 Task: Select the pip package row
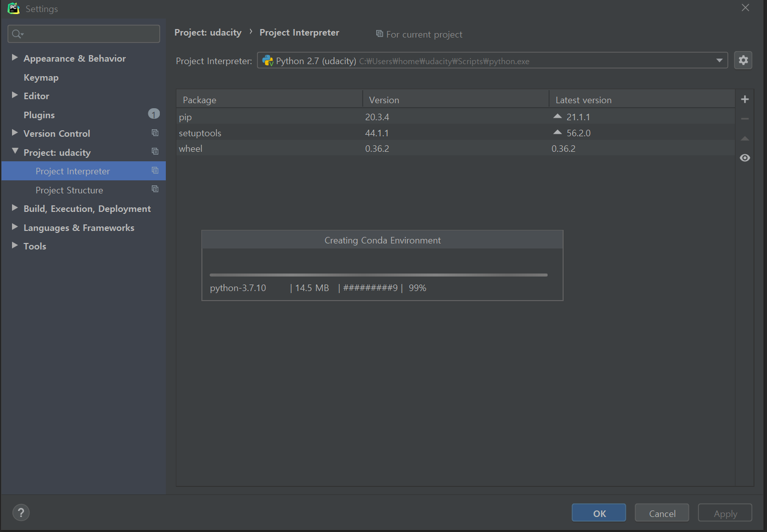click(455, 117)
